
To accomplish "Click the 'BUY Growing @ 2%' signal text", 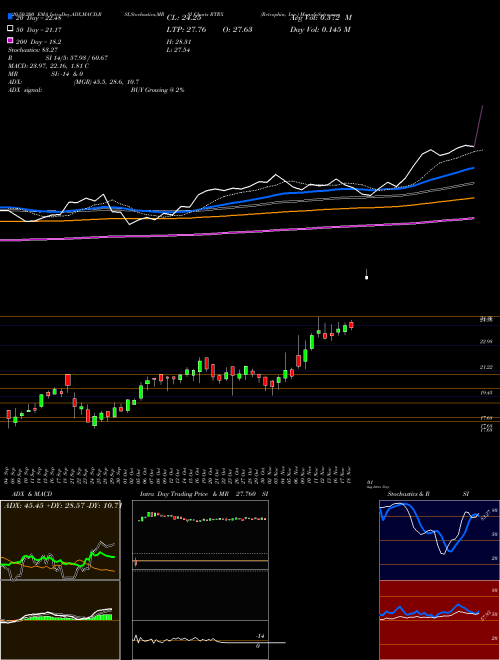I will [x=157, y=90].
